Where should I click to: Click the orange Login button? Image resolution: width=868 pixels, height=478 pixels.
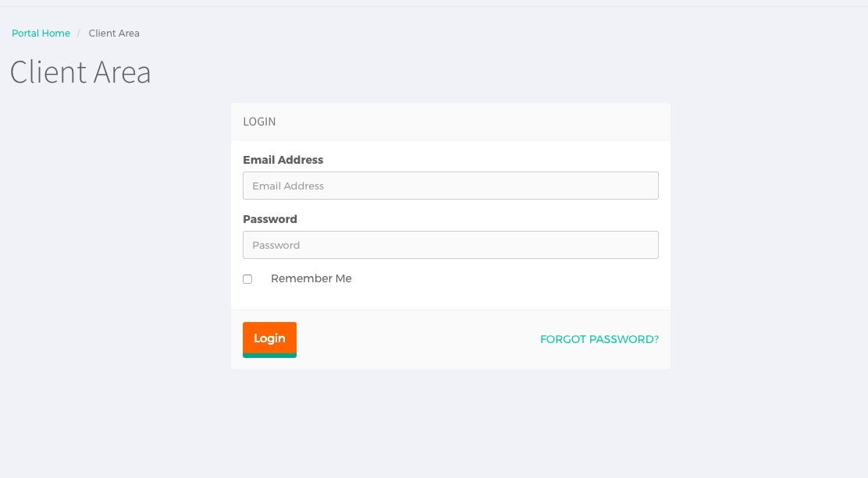[269, 340]
